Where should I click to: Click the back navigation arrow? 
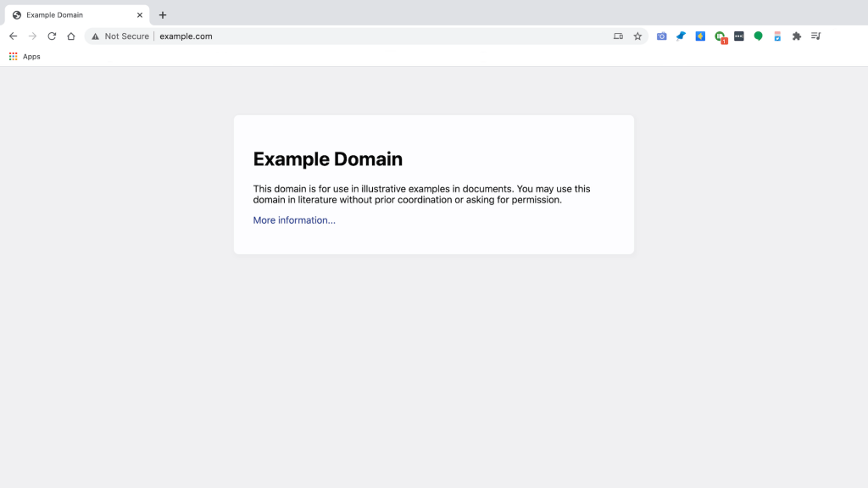pos(13,36)
